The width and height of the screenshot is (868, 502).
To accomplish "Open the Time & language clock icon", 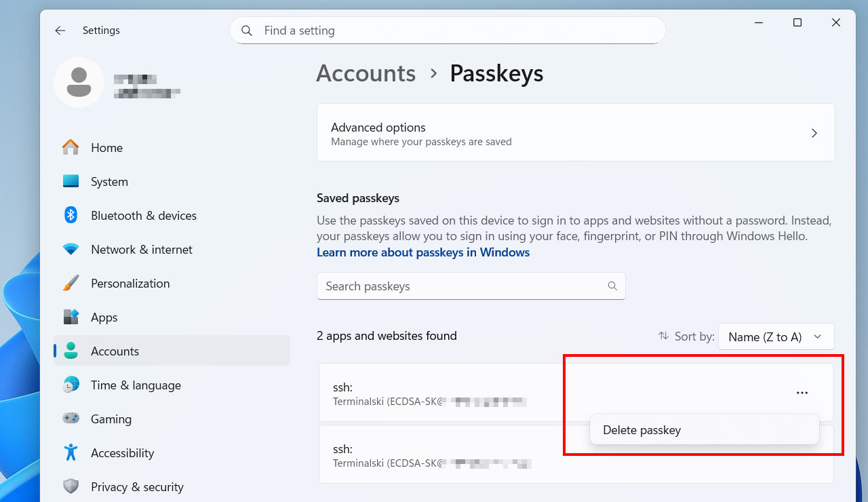I will pos(71,385).
